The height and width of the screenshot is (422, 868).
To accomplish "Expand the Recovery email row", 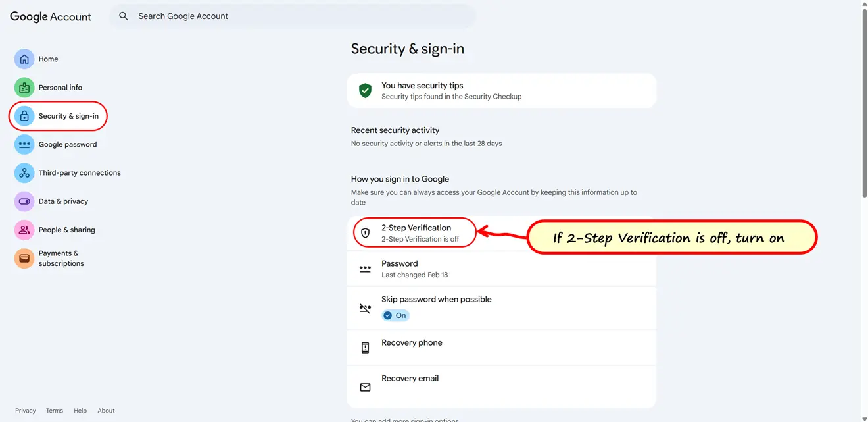I will point(502,382).
